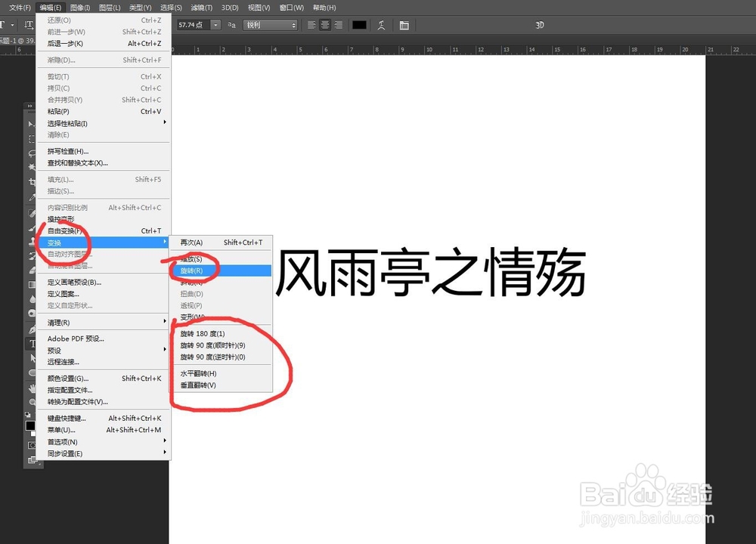Open the 滤镜(T) menu
Viewport: 756px width, 544px height.
click(x=202, y=8)
